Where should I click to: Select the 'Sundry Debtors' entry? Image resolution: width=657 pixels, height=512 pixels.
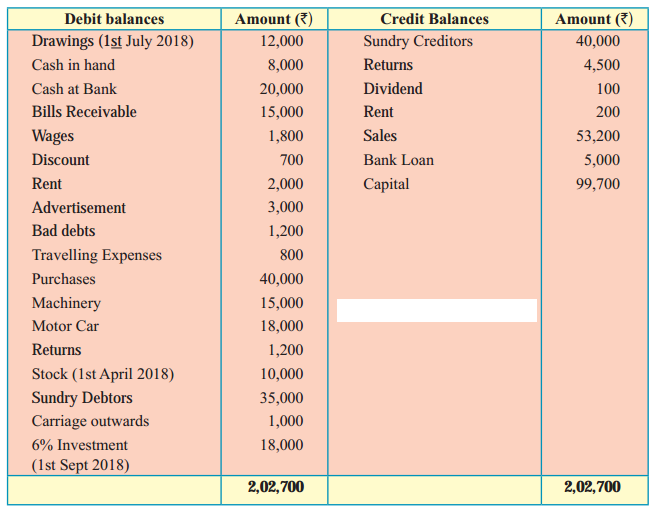pyautogui.click(x=82, y=398)
